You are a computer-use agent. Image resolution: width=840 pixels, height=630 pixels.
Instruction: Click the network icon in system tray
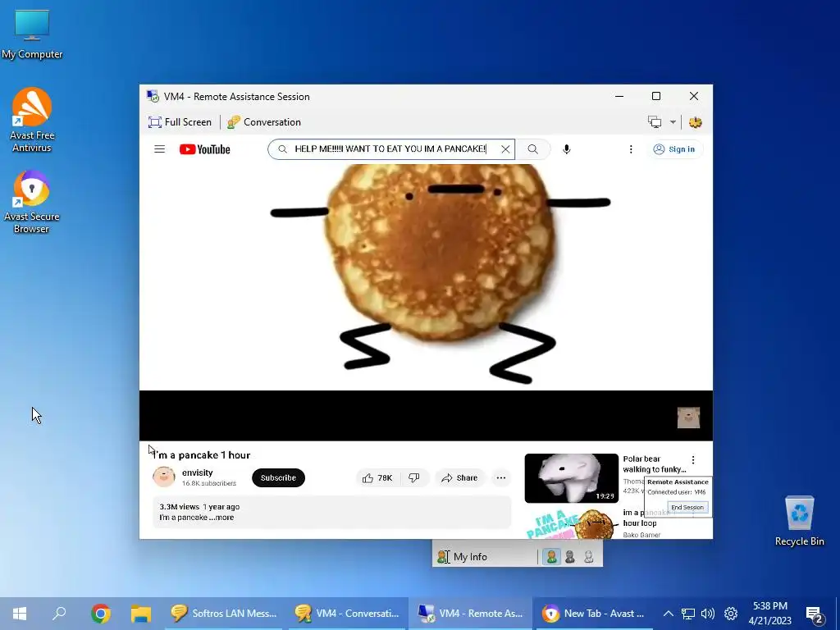688,614
